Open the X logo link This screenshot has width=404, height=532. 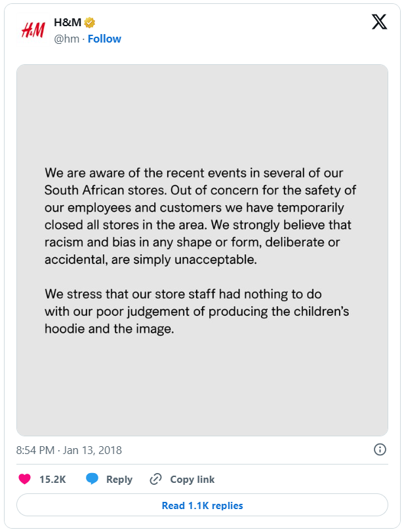[379, 22]
